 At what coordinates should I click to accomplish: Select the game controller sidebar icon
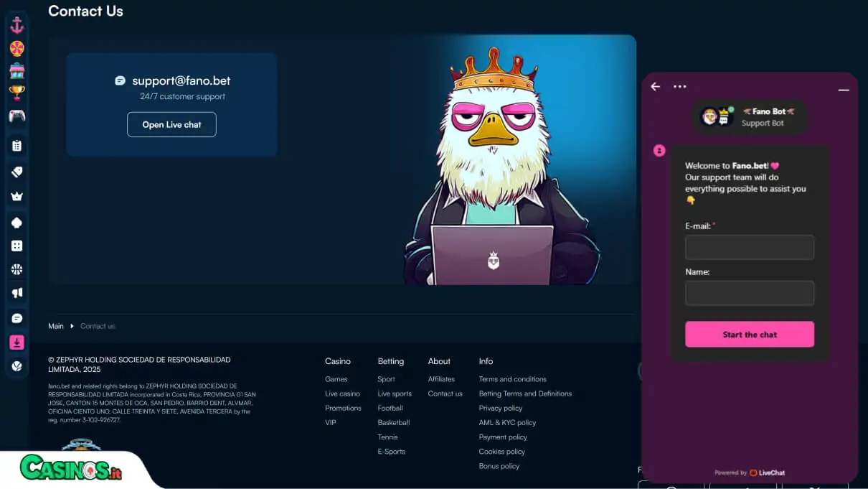pyautogui.click(x=16, y=116)
